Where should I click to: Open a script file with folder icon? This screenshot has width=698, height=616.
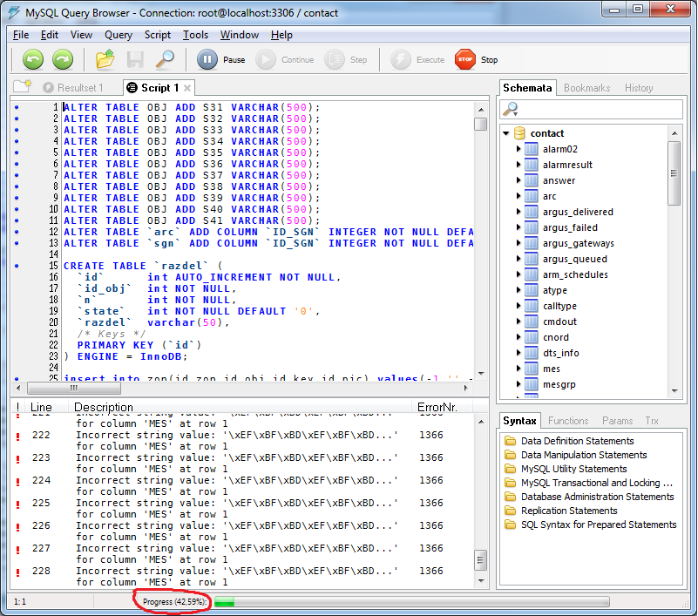pos(105,59)
